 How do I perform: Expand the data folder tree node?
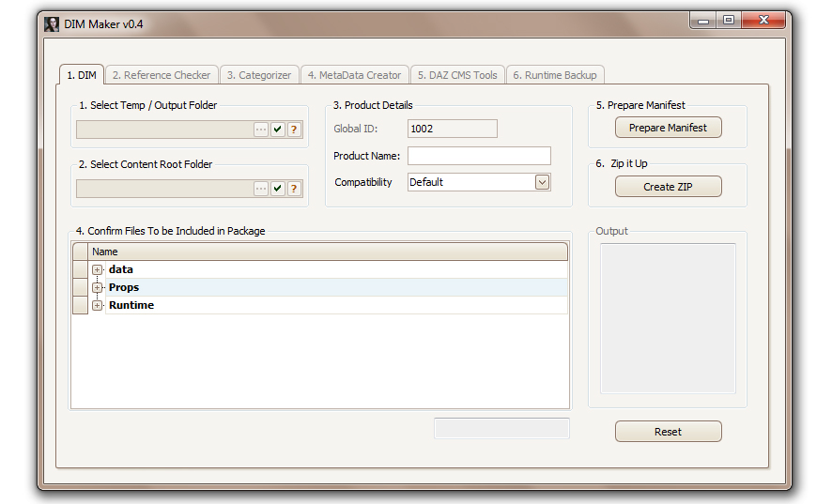click(x=97, y=269)
